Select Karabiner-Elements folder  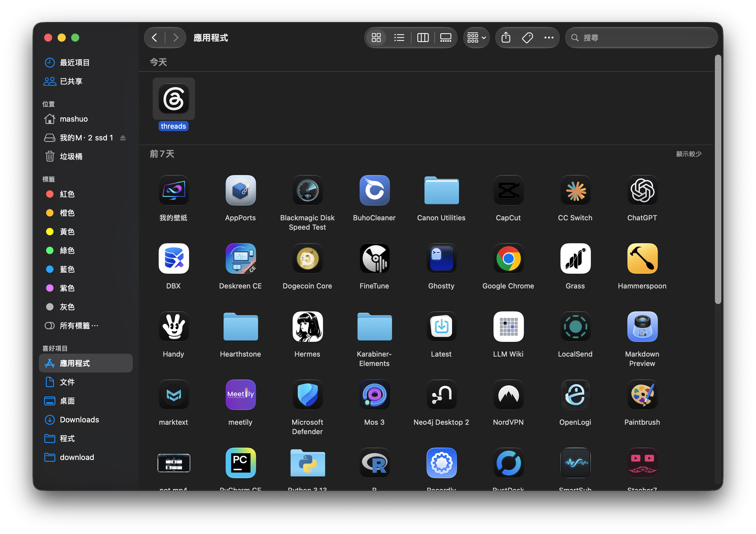[x=374, y=327]
